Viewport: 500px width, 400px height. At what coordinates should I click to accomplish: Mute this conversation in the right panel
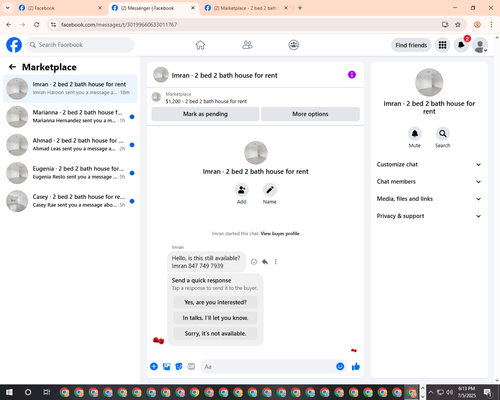tap(415, 134)
